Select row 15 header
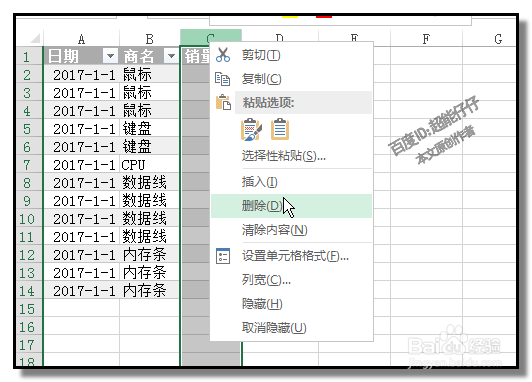This screenshot has height=382, width=532. (29, 309)
